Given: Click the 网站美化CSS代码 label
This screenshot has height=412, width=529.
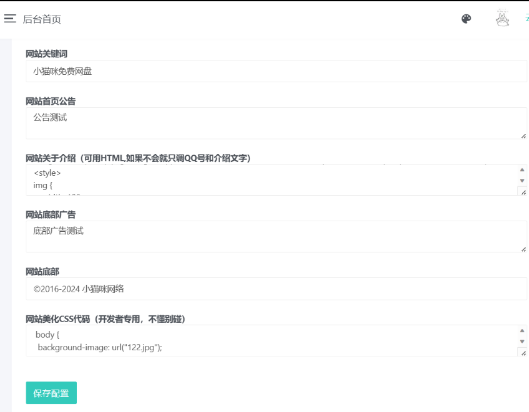Looking at the screenshot, I should [106, 319].
